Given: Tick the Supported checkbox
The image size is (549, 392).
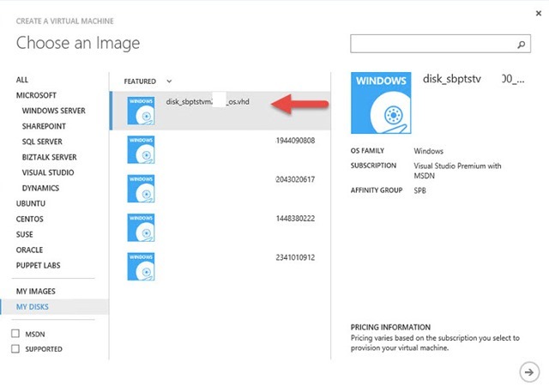Looking at the screenshot, I should point(15,348).
